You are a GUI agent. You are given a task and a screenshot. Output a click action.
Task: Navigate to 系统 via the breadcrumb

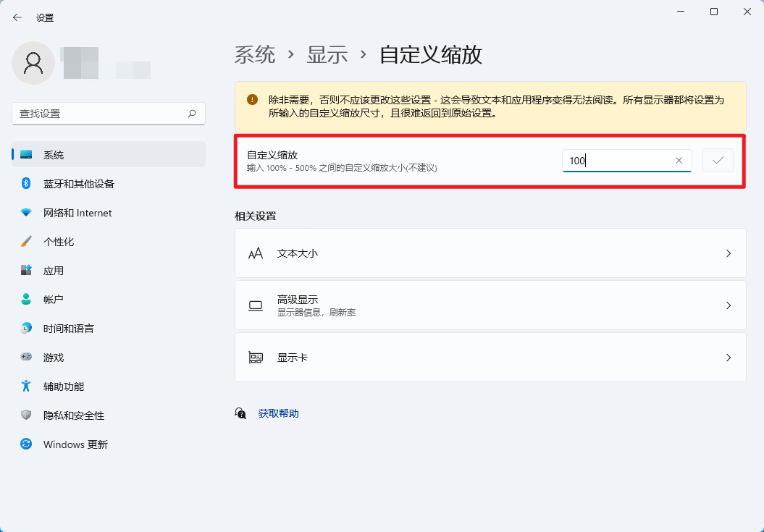[255, 54]
